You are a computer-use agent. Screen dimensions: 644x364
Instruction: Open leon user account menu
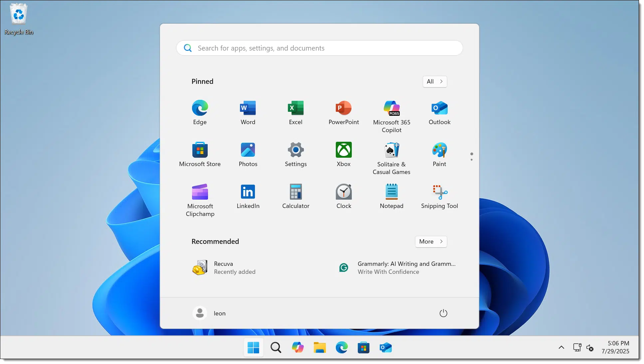pyautogui.click(x=209, y=313)
